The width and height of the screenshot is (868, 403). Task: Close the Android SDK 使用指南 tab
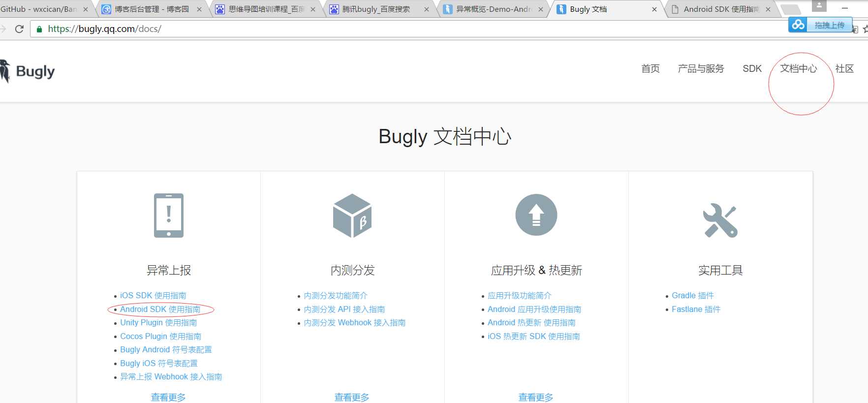(x=768, y=9)
